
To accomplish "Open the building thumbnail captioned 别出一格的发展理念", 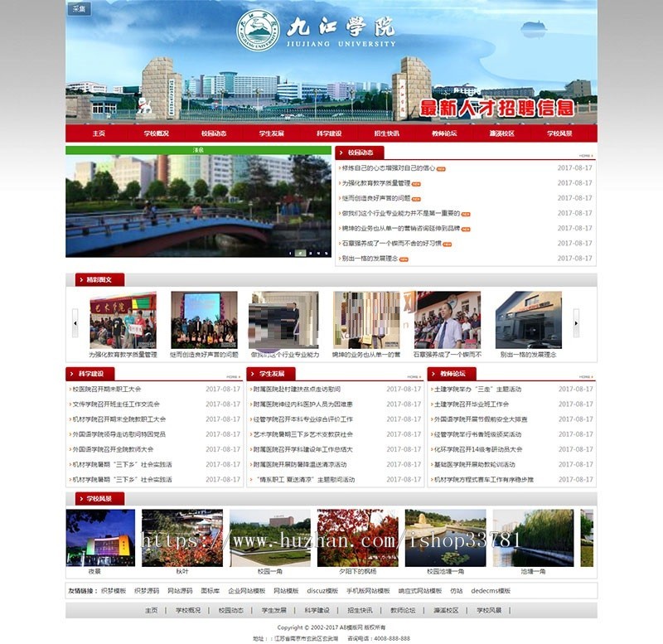I will pos(529,320).
